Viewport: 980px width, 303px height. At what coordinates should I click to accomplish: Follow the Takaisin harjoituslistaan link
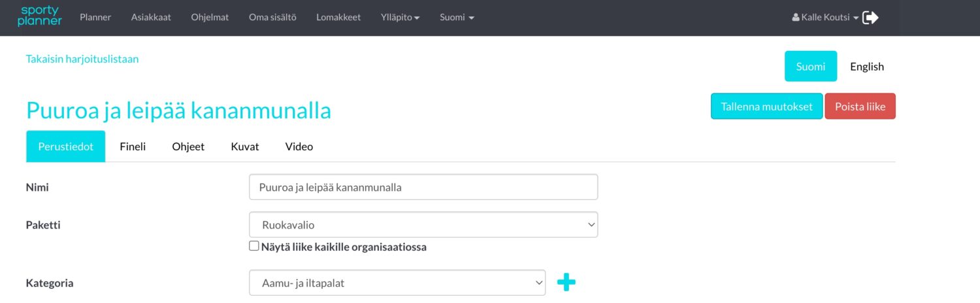tap(82, 59)
